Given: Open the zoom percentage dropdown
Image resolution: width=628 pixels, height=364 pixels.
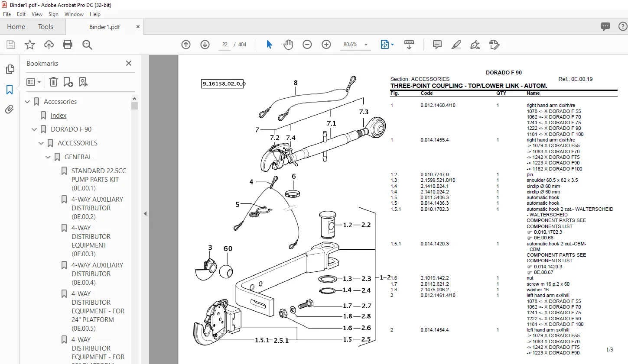Looking at the screenshot, I should click(366, 45).
